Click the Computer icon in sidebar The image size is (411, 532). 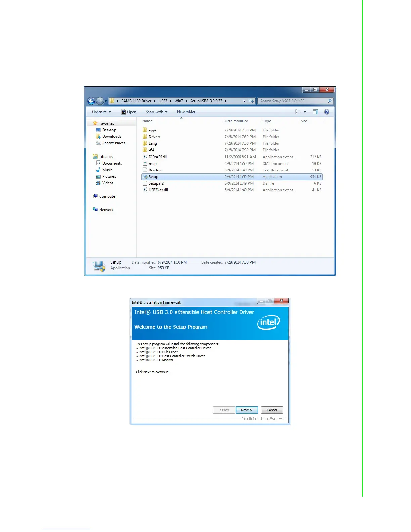coord(95,196)
